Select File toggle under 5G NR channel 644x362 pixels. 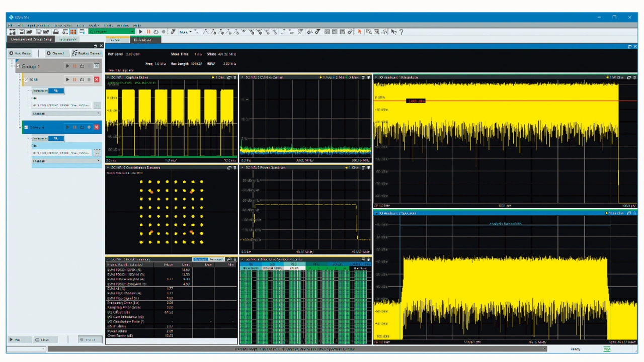(x=56, y=90)
